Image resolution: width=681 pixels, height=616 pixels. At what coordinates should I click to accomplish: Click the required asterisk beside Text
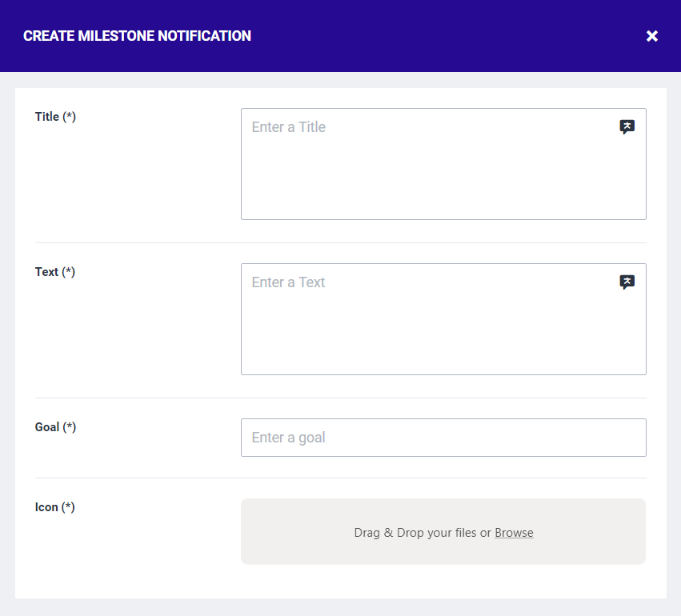click(69, 272)
